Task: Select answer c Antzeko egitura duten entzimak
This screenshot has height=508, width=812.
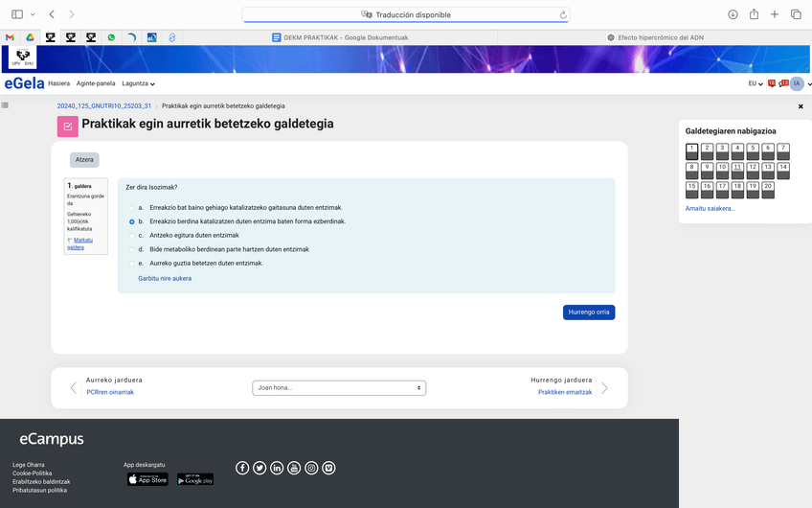Action: click(131, 236)
